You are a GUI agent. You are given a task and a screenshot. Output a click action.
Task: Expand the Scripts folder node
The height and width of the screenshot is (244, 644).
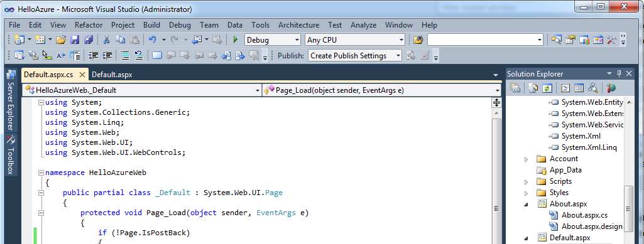(526, 182)
